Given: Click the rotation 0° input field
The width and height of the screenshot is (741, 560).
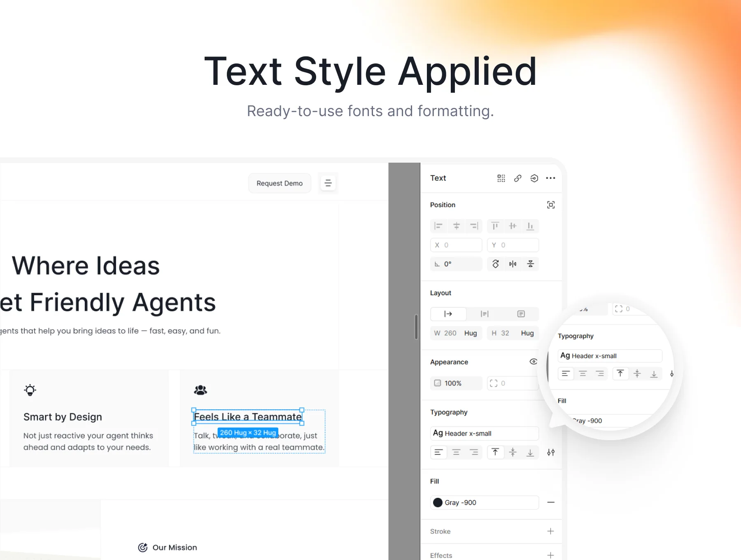Looking at the screenshot, I should [x=456, y=264].
